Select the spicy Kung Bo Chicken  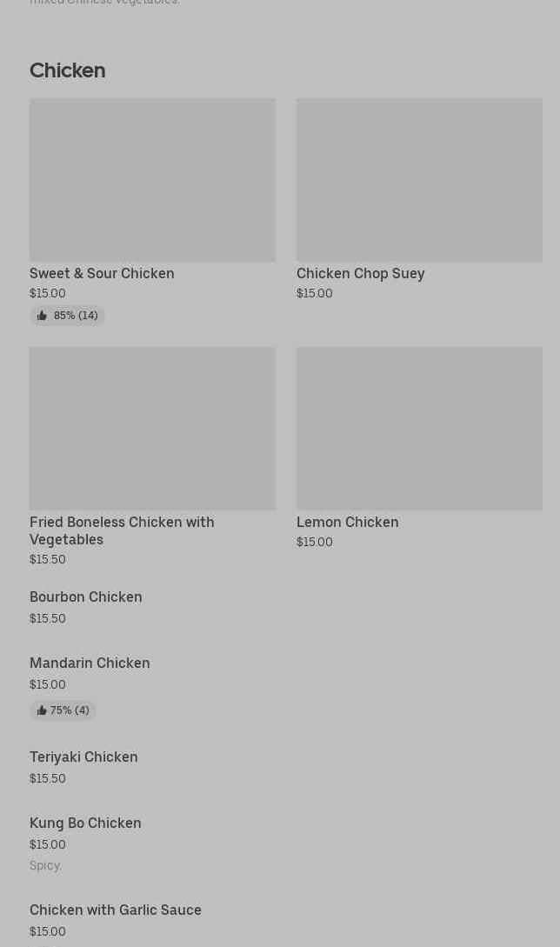(x=85, y=823)
